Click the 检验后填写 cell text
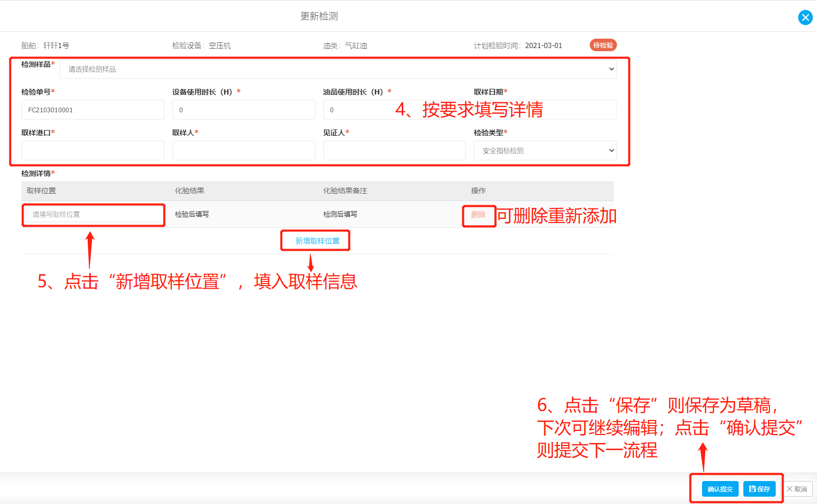Viewport: 817px width, 504px height. [x=192, y=214]
